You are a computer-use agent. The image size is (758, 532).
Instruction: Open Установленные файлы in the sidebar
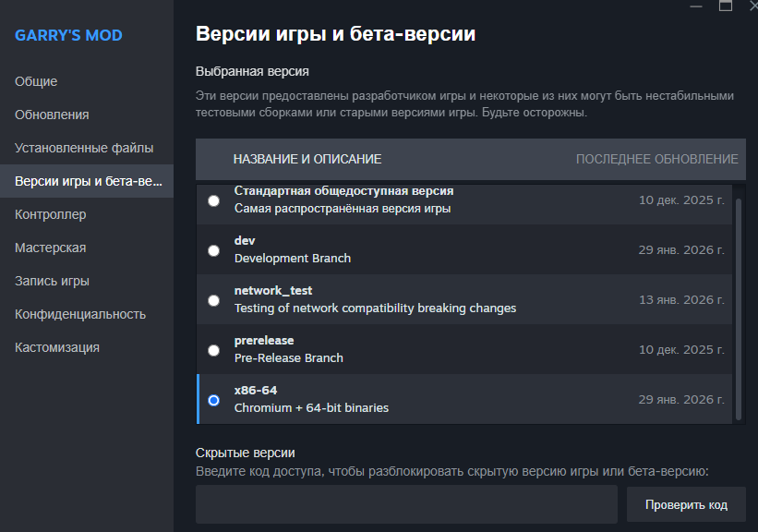click(84, 148)
